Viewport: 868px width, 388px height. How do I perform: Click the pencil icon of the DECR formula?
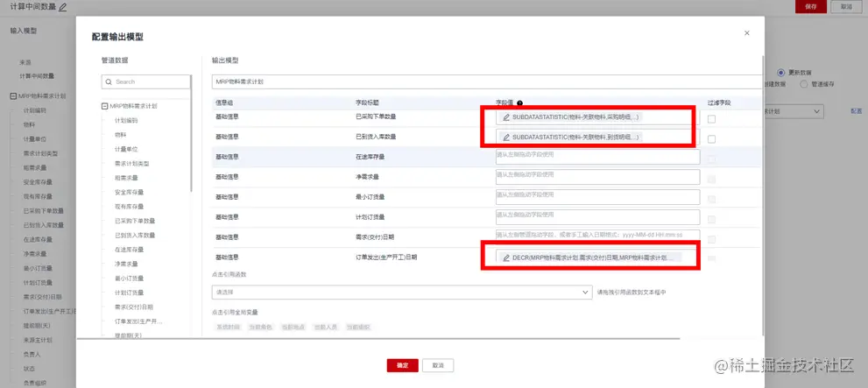coord(506,257)
